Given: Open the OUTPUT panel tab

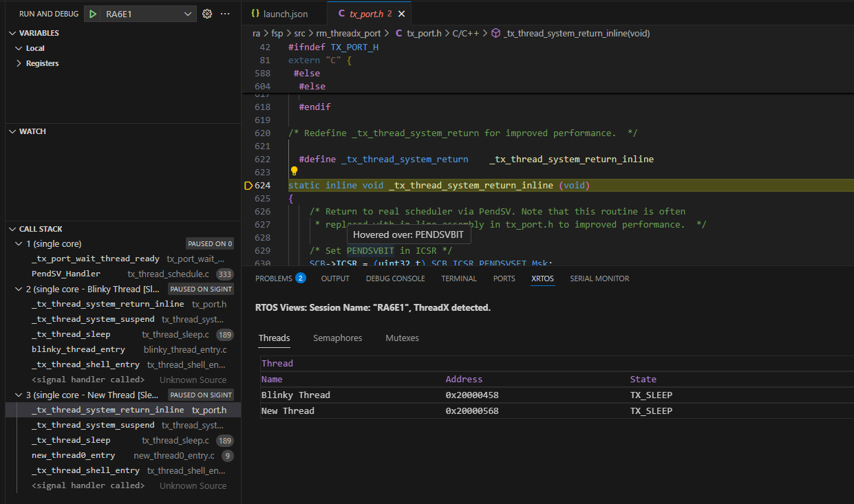Looking at the screenshot, I should tap(335, 278).
